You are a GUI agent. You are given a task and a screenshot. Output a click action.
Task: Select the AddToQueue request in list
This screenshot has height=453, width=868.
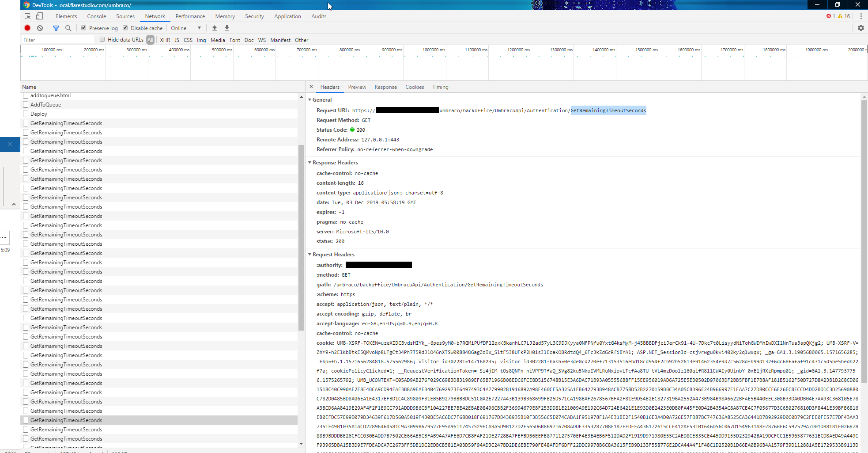[x=45, y=105]
